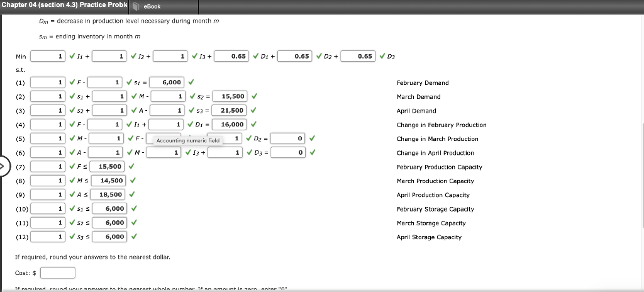
Task: Click green checkmark beside 6,000 in row (1)
Action: (191, 82)
